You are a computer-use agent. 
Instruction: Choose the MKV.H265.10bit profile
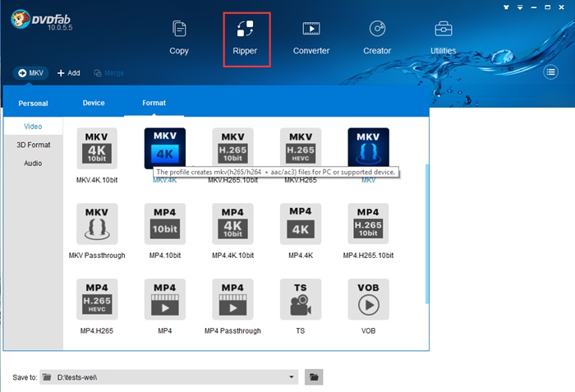click(232, 148)
